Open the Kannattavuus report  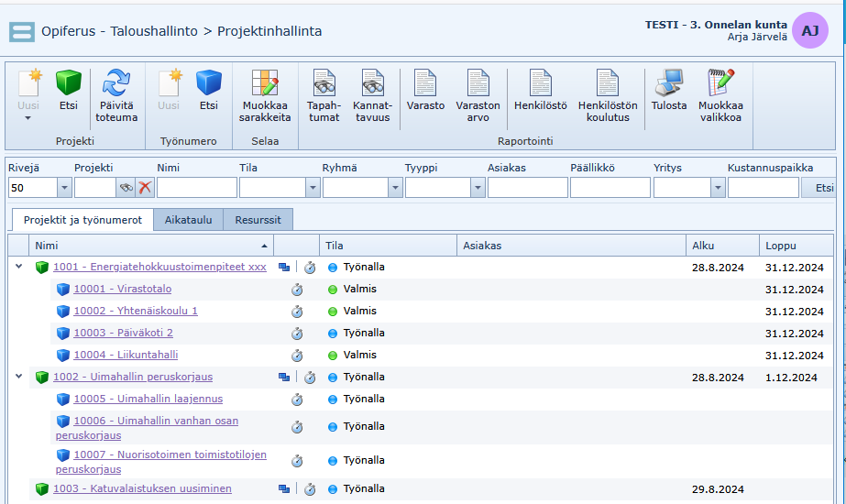tap(372, 84)
